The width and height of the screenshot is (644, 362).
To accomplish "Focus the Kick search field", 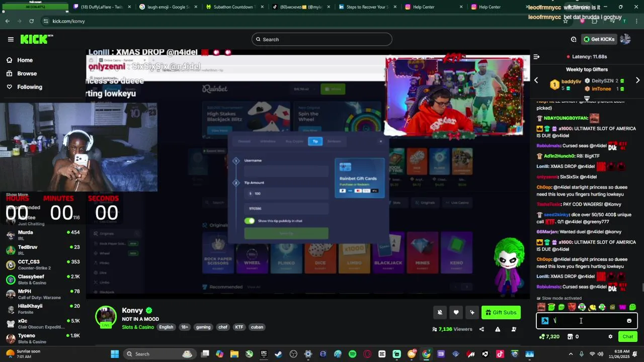I will click(322, 39).
